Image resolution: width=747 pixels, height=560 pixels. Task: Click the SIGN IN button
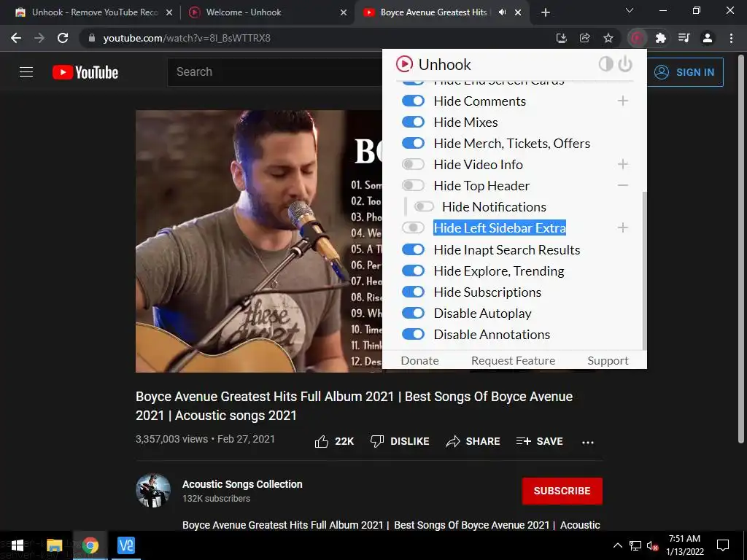point(684,72)
